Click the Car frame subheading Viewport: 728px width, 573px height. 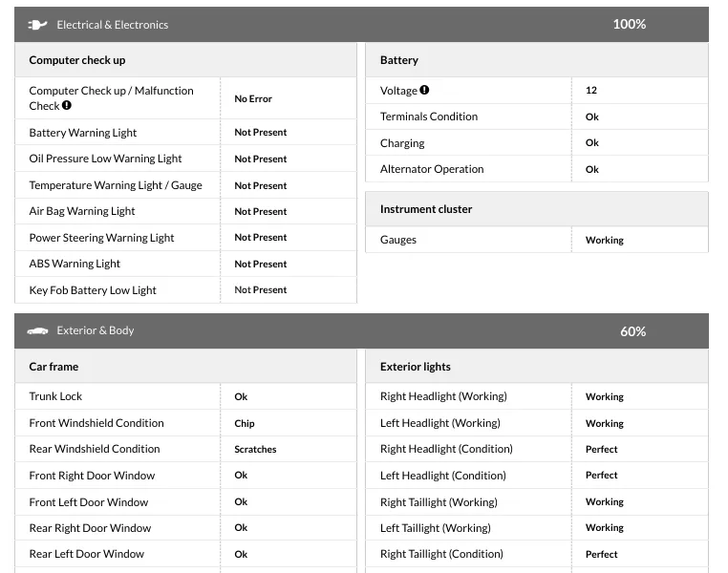pos(54,367)
